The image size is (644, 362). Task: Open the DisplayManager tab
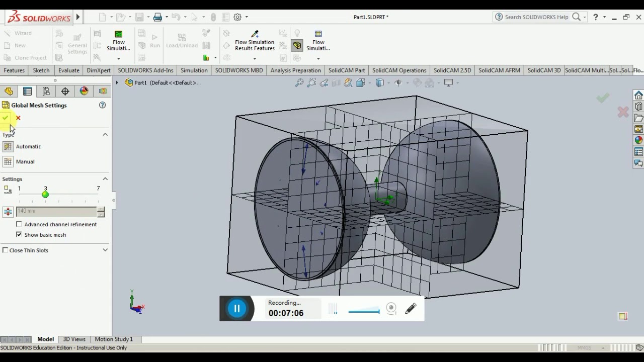point(84,91)
